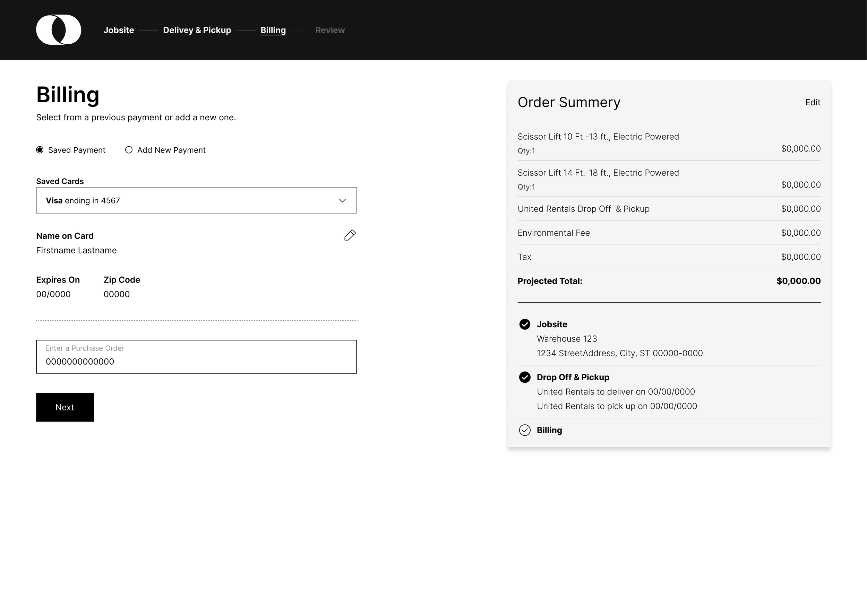This screenshot has width=867, height=616.
Task: Select the Add New Payment option
Action: tap(129, 150)
